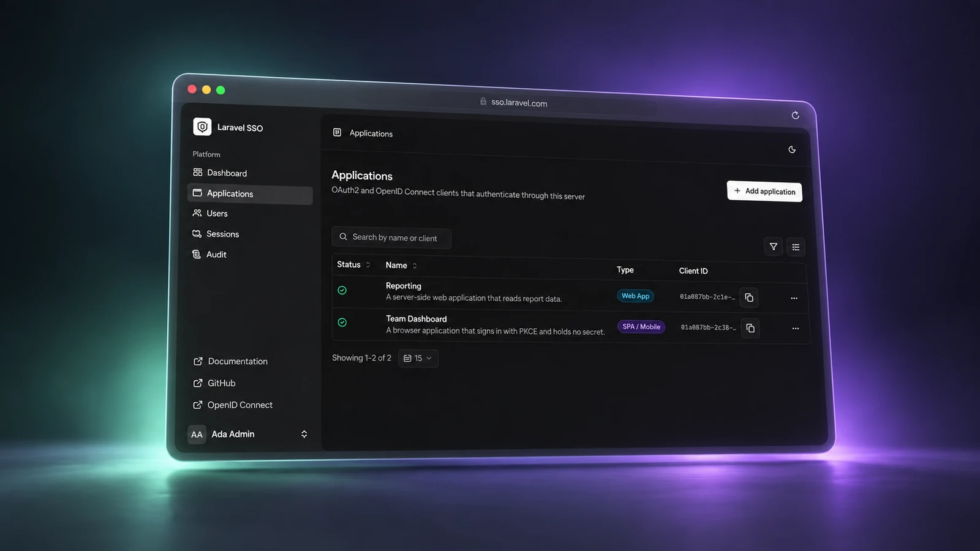Toggle dark mode with the moon icon
Screen dimensions: 980x551
pos(792,149)
